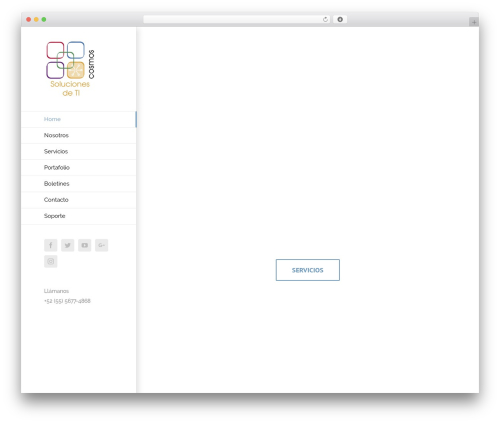The width and height of the screenshot is (500, 423).
Task: Click the outlined SERVICIOS button
Action: [x=308, y=270]
